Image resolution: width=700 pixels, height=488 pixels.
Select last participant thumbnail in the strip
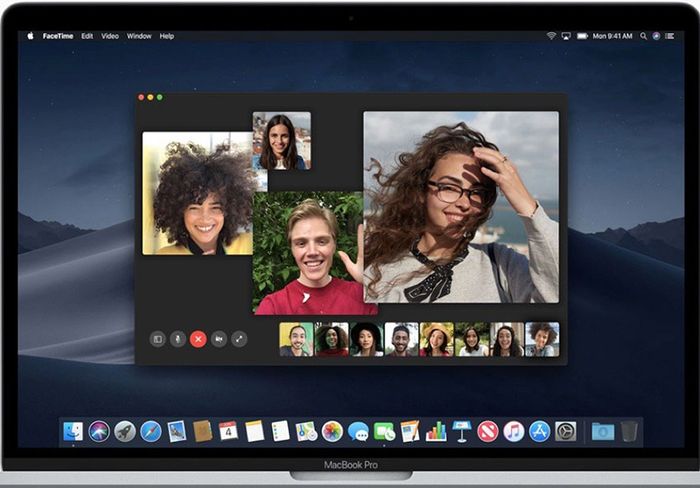tap(542, 339)
